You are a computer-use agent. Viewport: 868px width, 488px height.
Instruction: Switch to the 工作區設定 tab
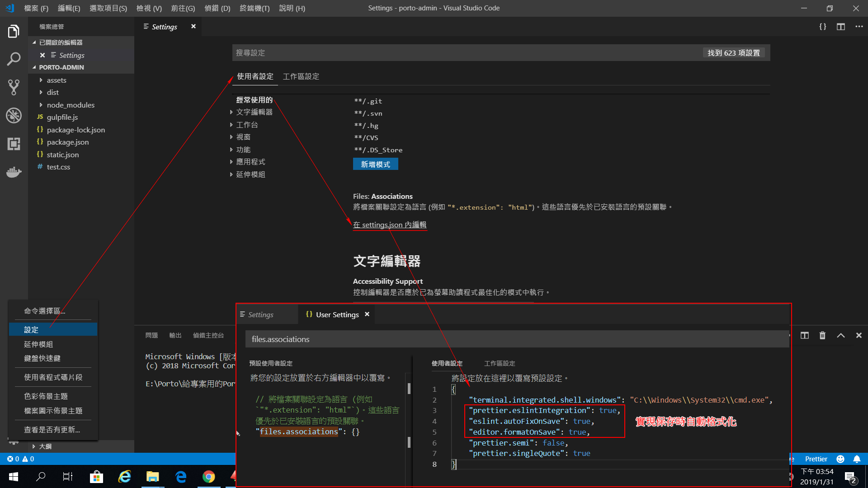pyautogui.click(x=301, y=76)
